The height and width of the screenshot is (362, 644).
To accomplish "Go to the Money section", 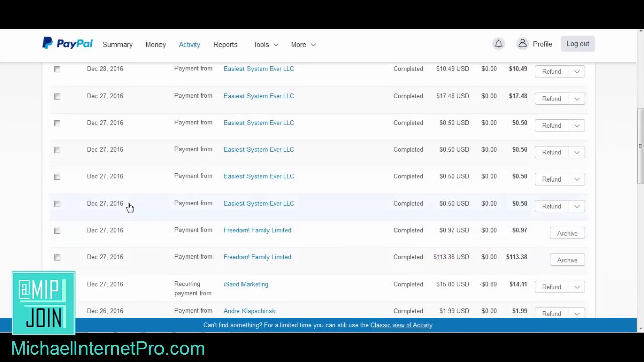I will coord(155,44).
